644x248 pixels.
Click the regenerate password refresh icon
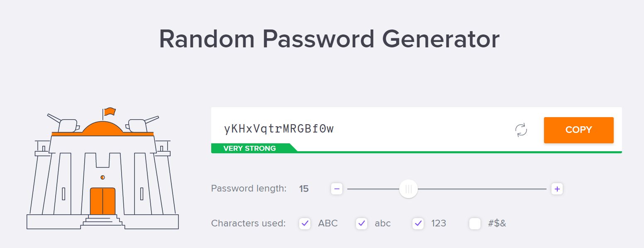pos(521,130)
